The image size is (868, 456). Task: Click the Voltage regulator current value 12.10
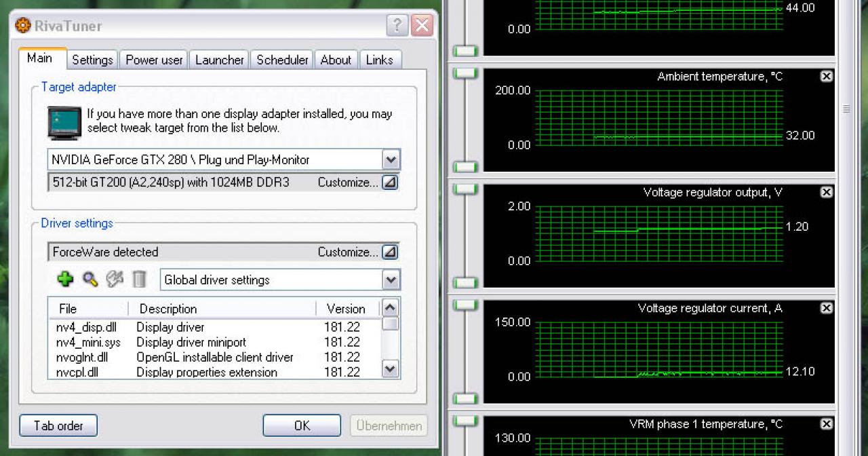click(x=800, y=371)
